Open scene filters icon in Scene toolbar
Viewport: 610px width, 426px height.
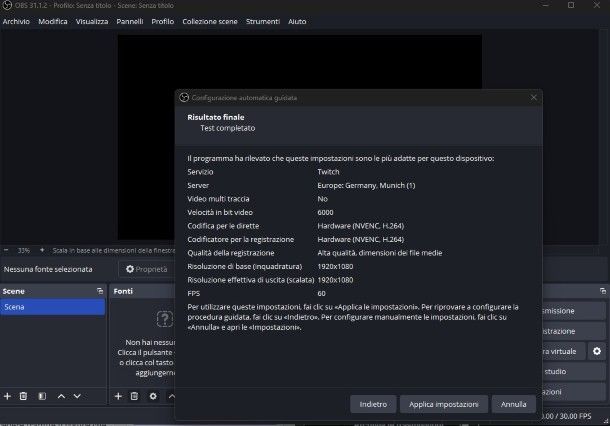42,396
